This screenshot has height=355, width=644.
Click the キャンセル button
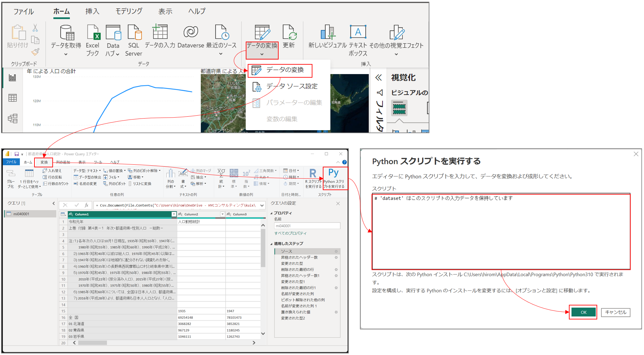tap(615, 312)
